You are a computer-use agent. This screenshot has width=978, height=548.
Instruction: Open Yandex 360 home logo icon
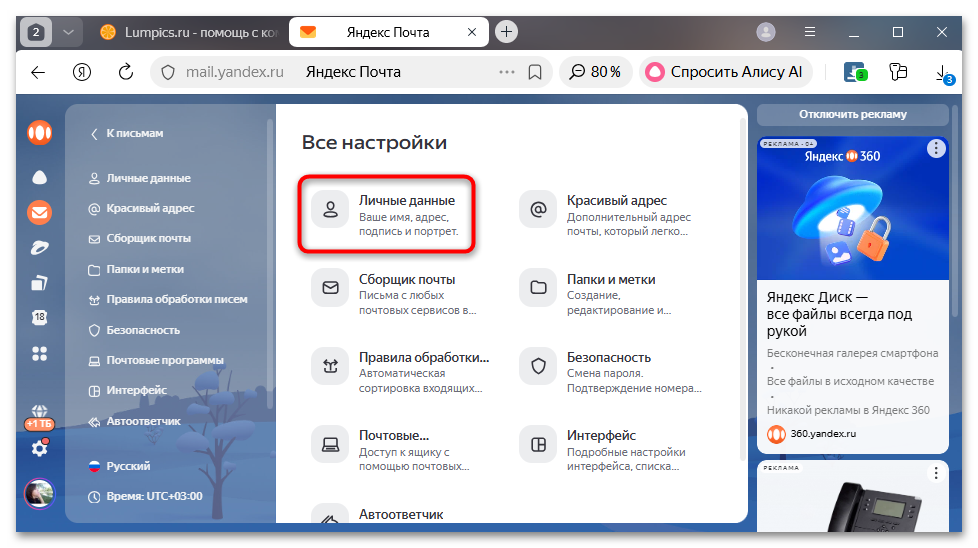39,133
